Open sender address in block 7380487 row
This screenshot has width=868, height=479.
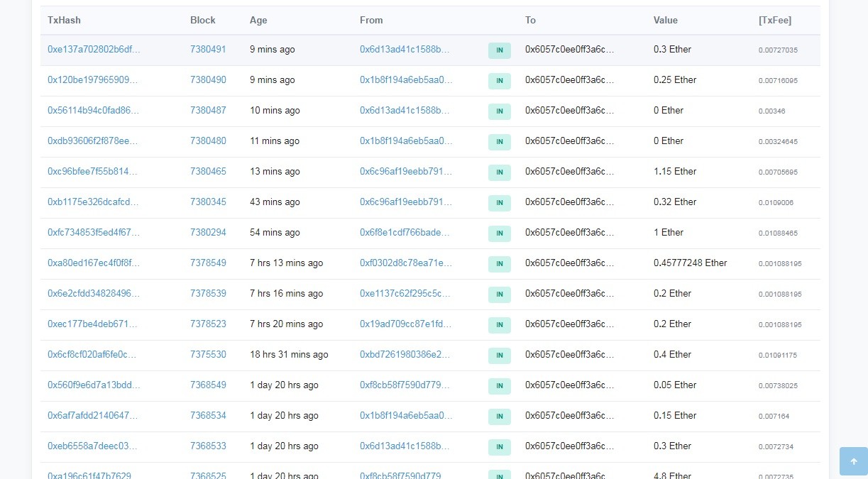pos(405,111)
